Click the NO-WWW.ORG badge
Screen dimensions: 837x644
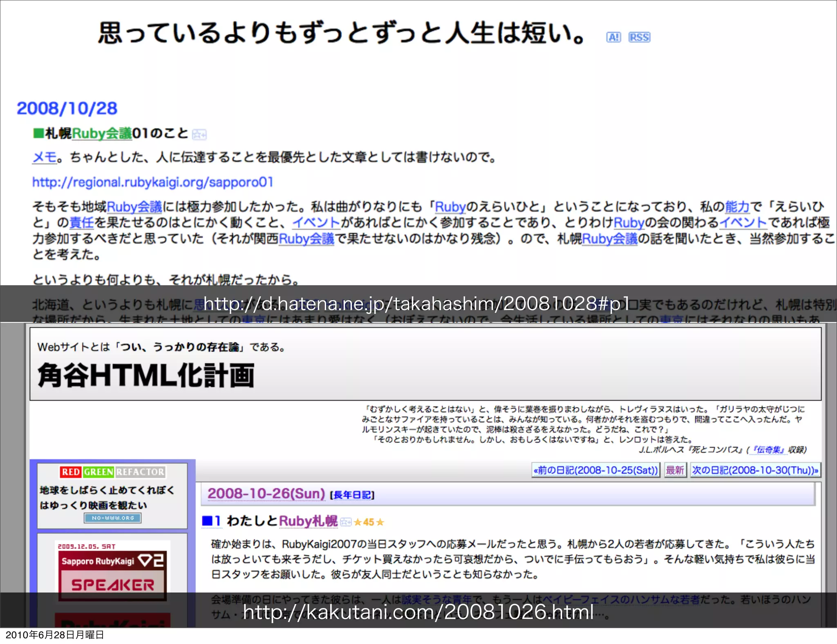112,518
